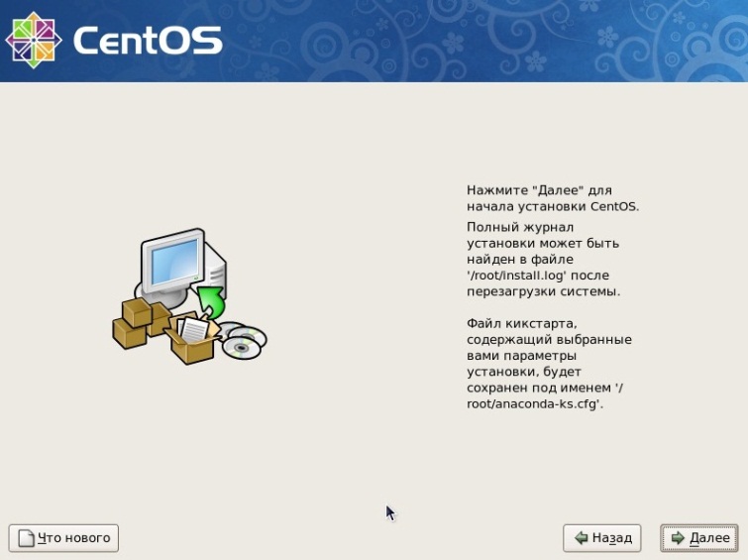Click the computer tower behind the monitor

(x=215, y=272)
